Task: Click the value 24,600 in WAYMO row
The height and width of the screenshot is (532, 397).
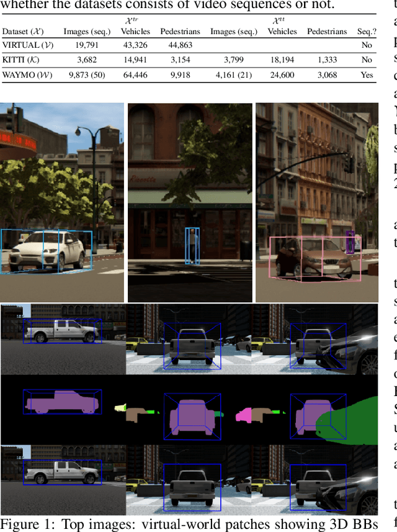Action: click(x=282, y=75)
